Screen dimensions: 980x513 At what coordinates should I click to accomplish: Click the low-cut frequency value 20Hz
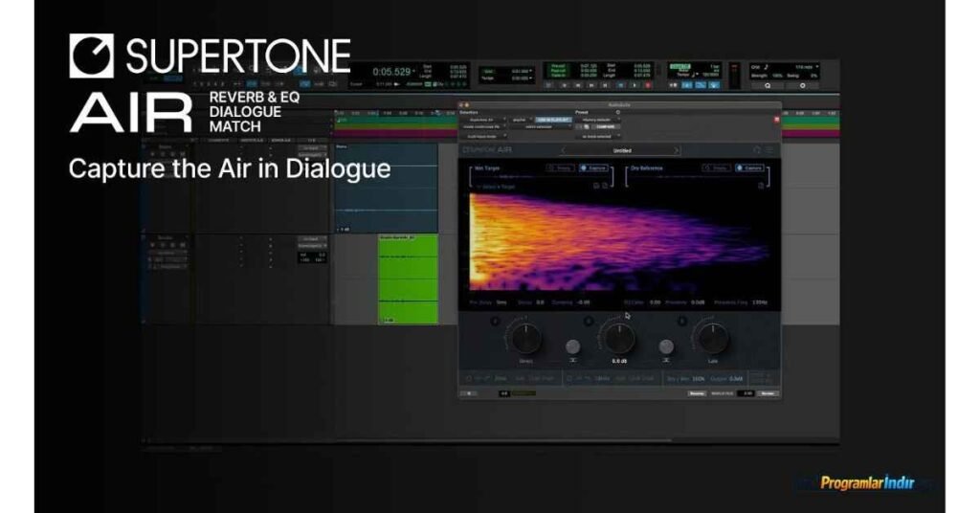(x=500, y=379)
